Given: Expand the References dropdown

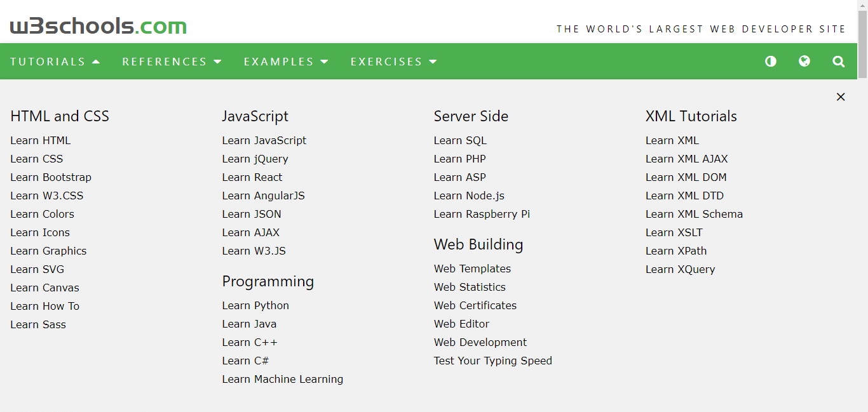Looking at the screenshot, I should (x=172, y=62).
